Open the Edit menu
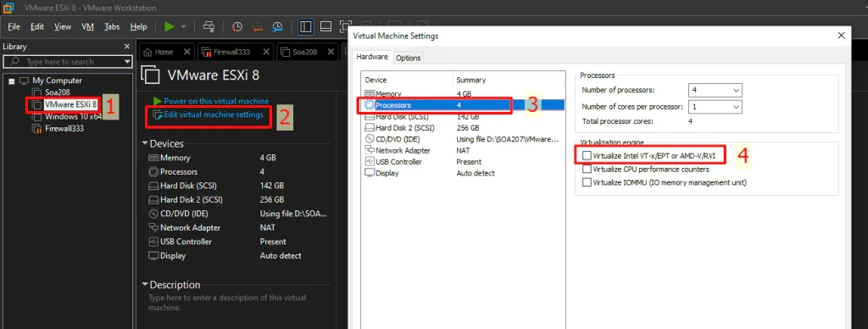Image resolution: width=868 pixels, height=329 pixels. click(x=37, y=26)
